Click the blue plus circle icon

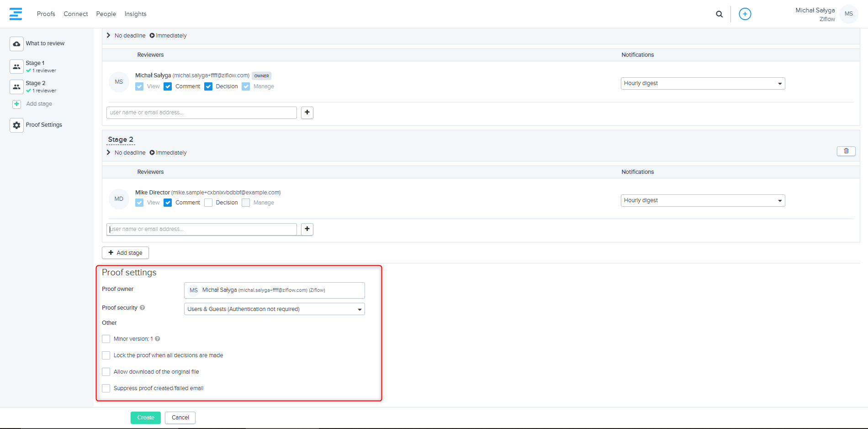point(745,14)
